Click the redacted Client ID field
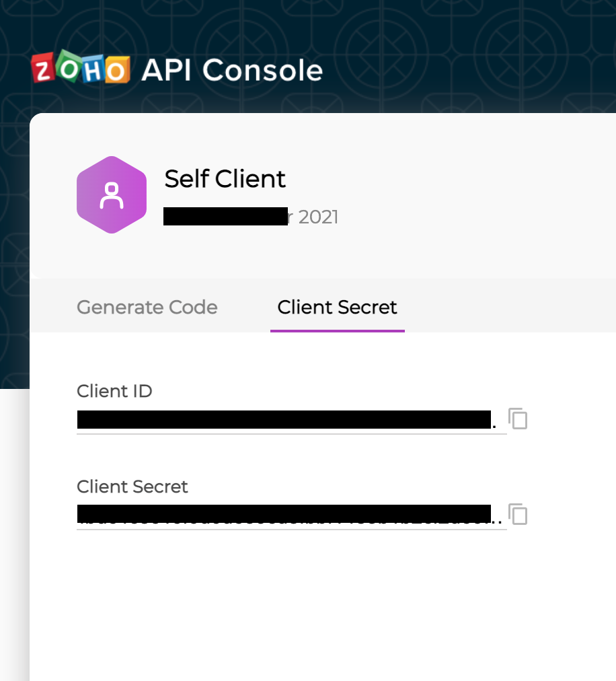Screen dimensions: 616x681 click(x=292, y=421)
